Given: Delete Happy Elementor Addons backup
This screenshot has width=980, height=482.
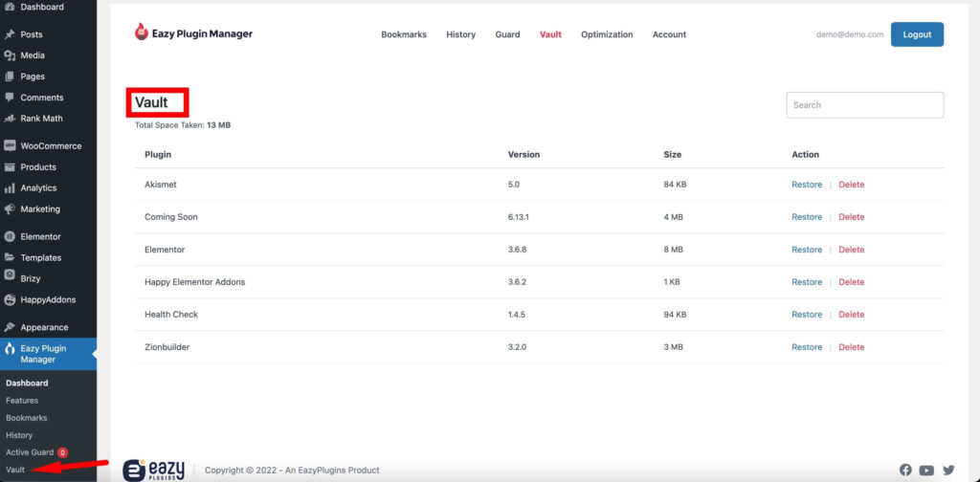Looking at the screenshot, I should pyautogui.click(x=851, y=281).
